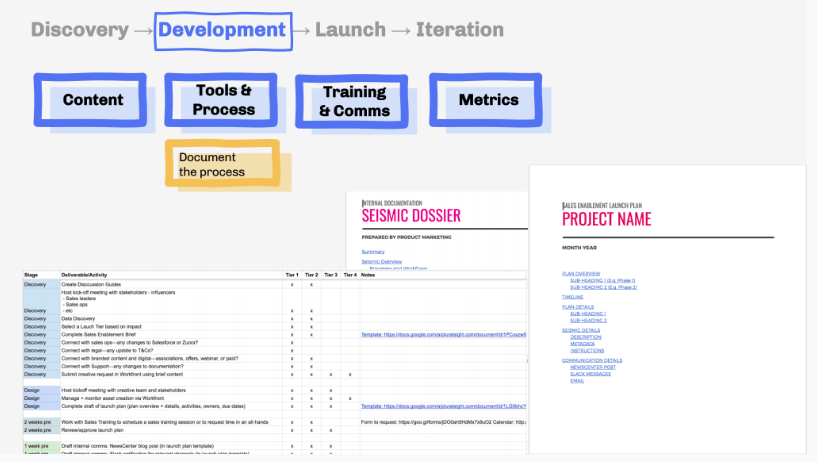Click the Tier 2 column header

point(311,274)
